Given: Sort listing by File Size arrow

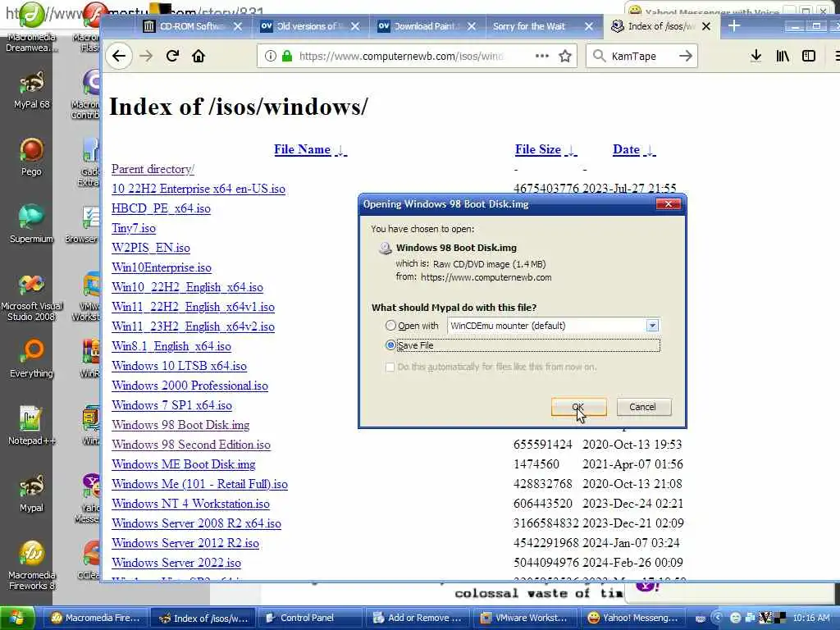Looking at the screenshot, I should click(571, 151).
